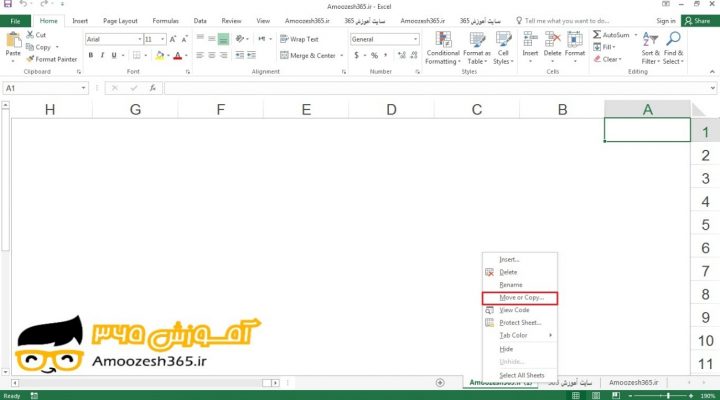The image size is (720, 400).
Task: Switch to the Amoozesh365.ir sheet tab on right
Action: pyautogui.click(x=633, y=382)
